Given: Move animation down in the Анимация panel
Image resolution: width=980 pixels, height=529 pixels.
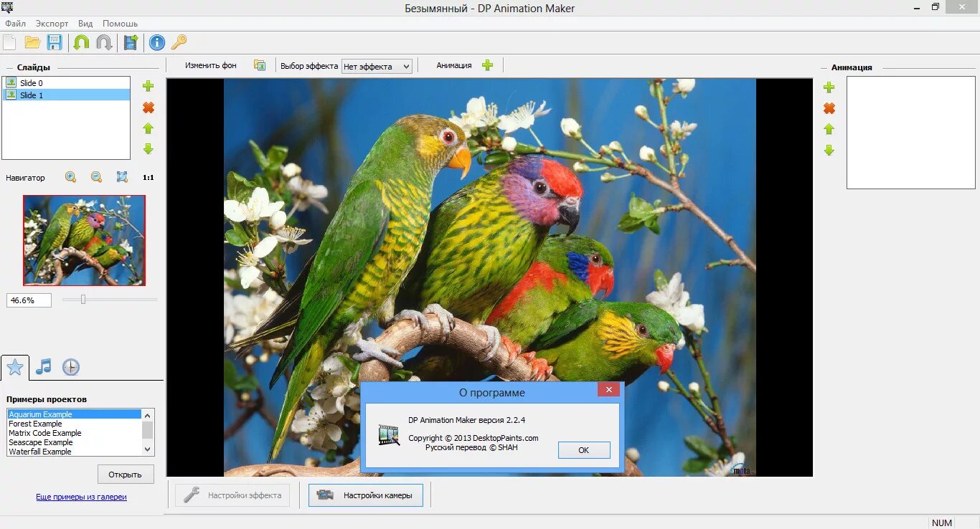Looking at the screenshot, I should (829, 151).
